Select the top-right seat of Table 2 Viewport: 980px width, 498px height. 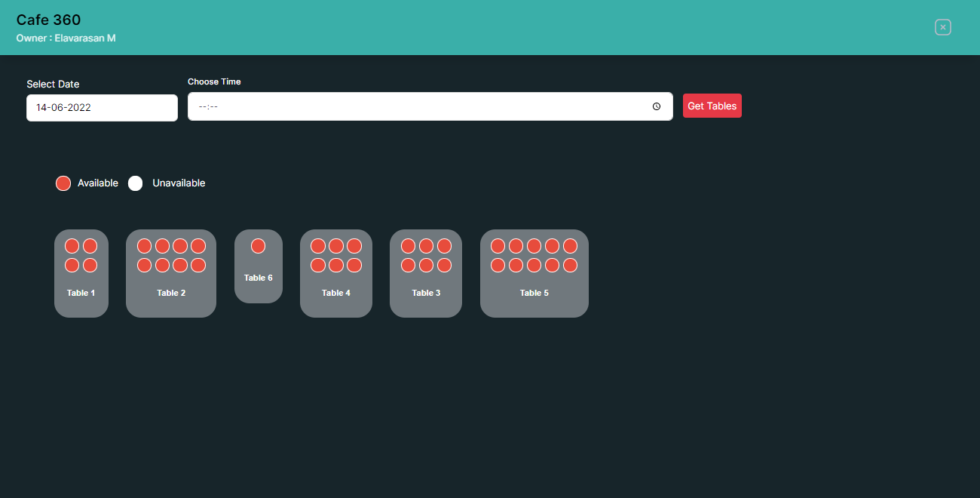tap(198, 246)
